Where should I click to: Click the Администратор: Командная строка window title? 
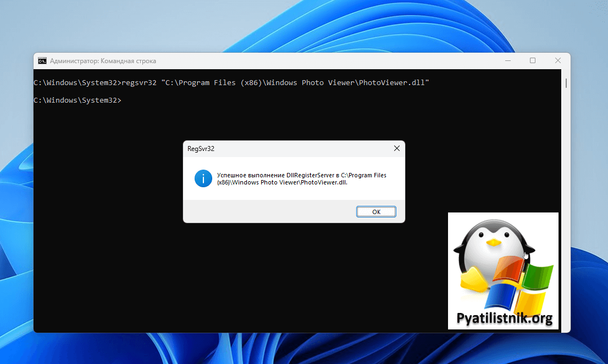click(x=103, y=61)
